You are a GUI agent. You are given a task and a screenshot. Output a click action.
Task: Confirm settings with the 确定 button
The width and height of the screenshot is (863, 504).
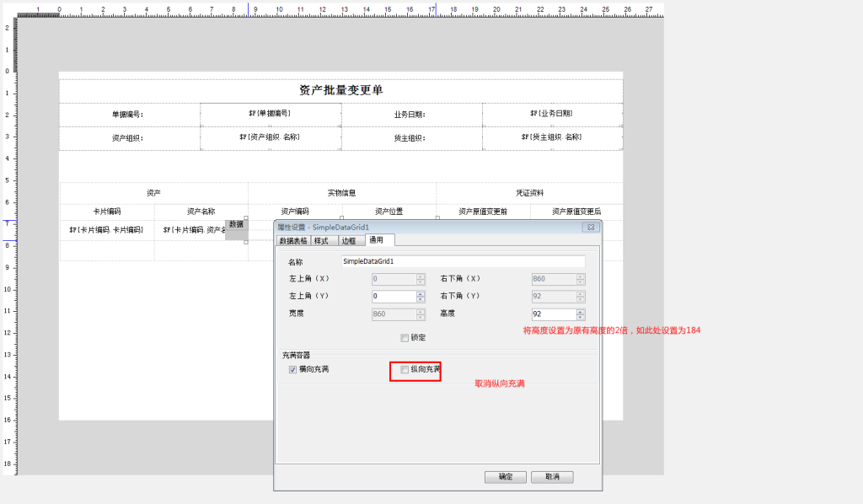point(505,476)
